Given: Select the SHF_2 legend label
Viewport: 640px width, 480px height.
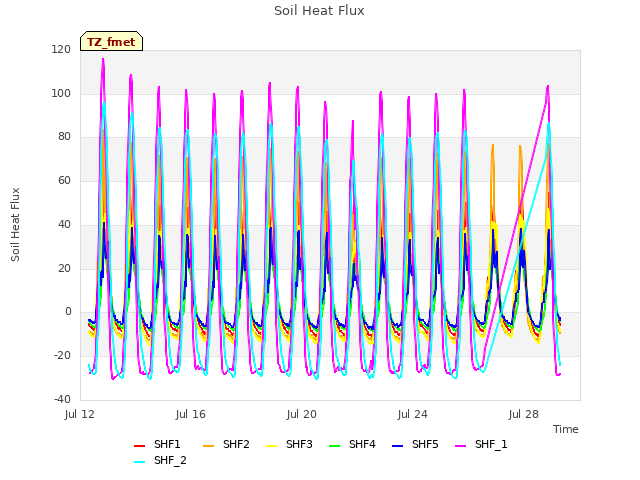Looking at the screenshot, I should (170, 460).
